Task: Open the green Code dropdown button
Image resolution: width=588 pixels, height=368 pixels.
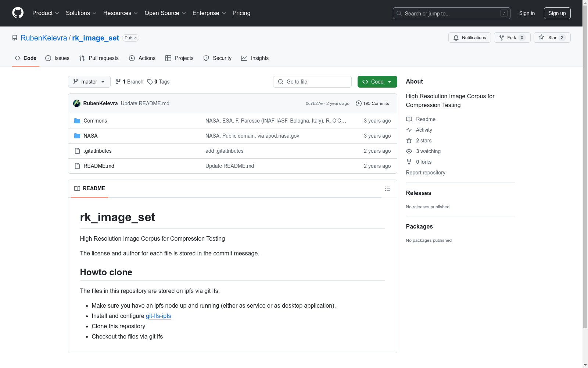Action: (x=377, y=82)
